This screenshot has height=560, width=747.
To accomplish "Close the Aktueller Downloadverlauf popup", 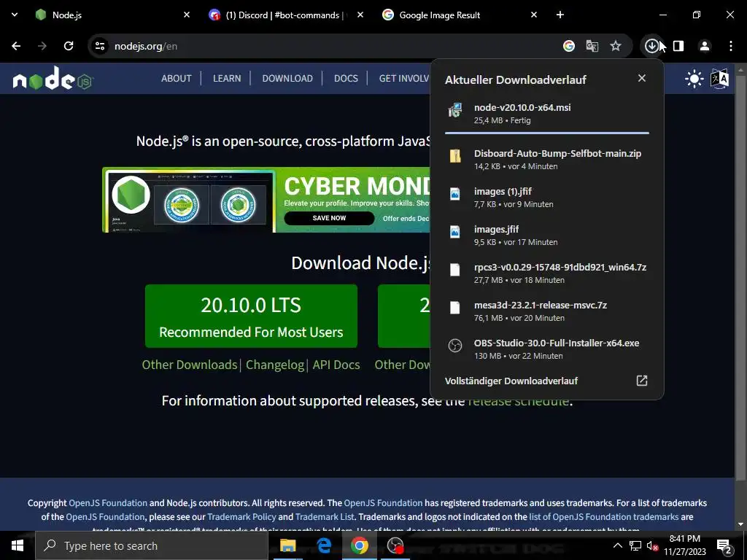I will click(642, 78).
